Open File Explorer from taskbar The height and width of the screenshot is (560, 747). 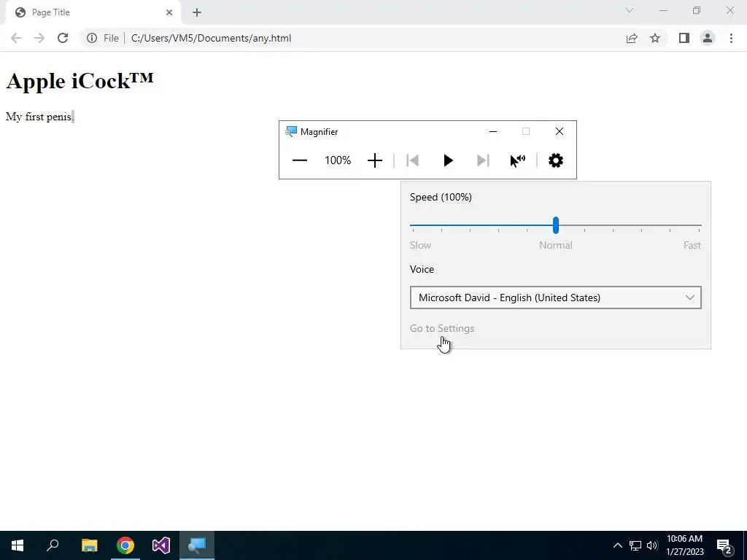89,545
